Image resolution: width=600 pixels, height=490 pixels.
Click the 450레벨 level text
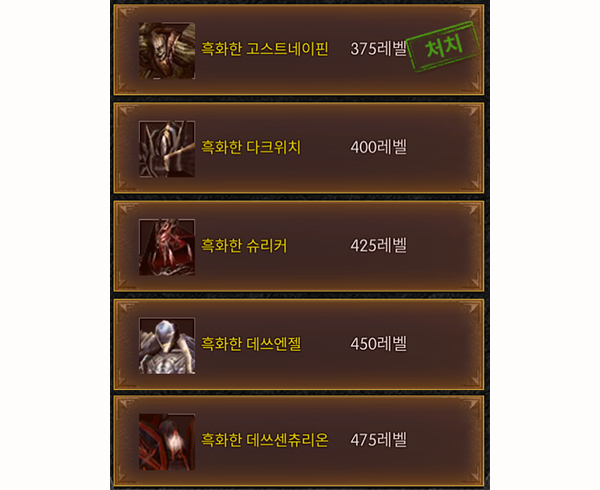[378, 344]
